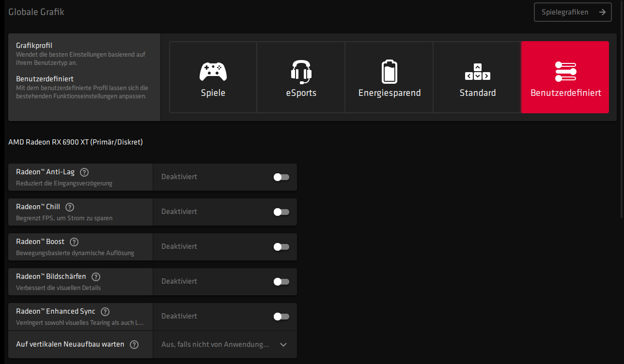Click the sliders icon for Benutzerdefiniert

click(x=565, y=72)
